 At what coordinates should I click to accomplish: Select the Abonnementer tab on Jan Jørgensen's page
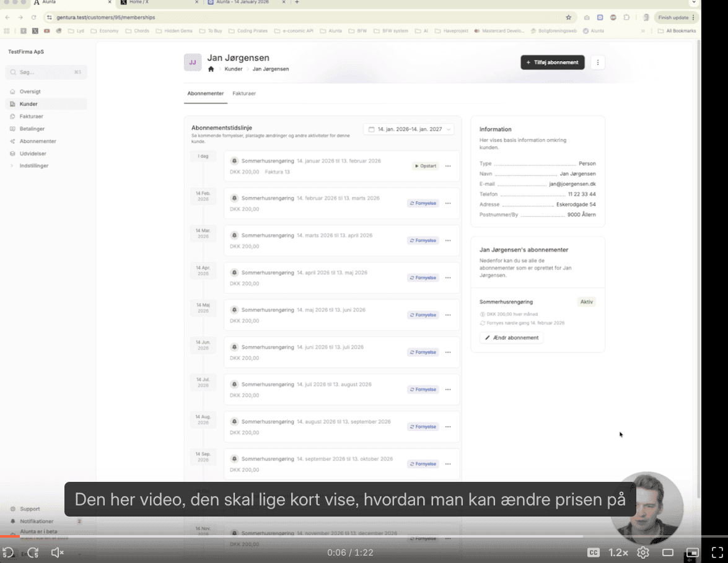click(205, 94)
